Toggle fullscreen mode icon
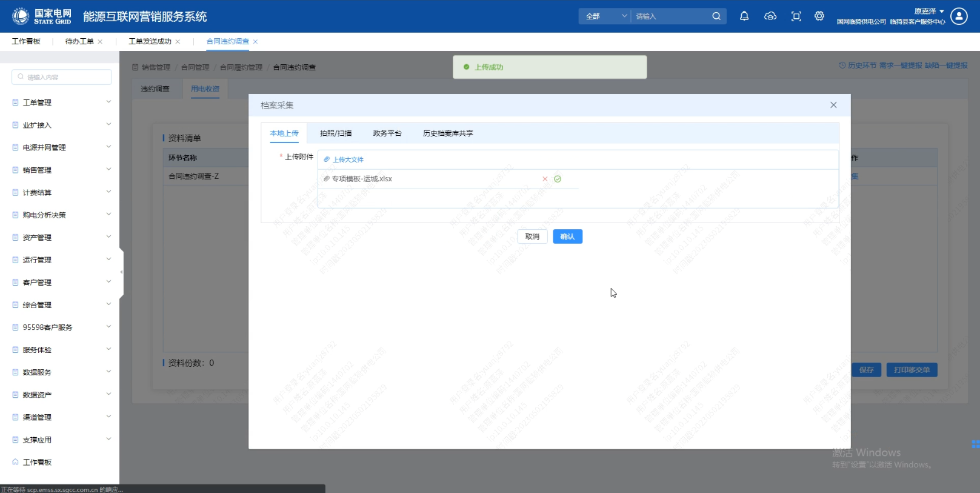Viewport: 980px width, 493px height. coord(796,16)
